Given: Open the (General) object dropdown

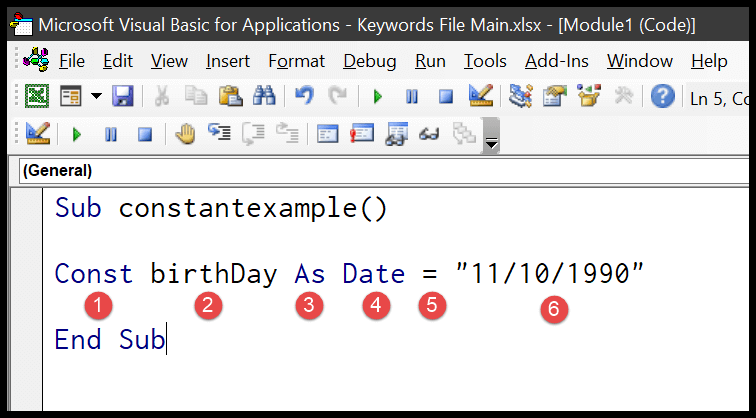Looking at the screenshot, I should point(380,171).
